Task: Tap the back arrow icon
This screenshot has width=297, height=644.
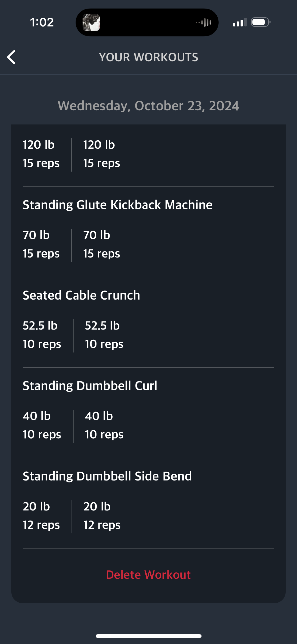Action: pos(11,57)
